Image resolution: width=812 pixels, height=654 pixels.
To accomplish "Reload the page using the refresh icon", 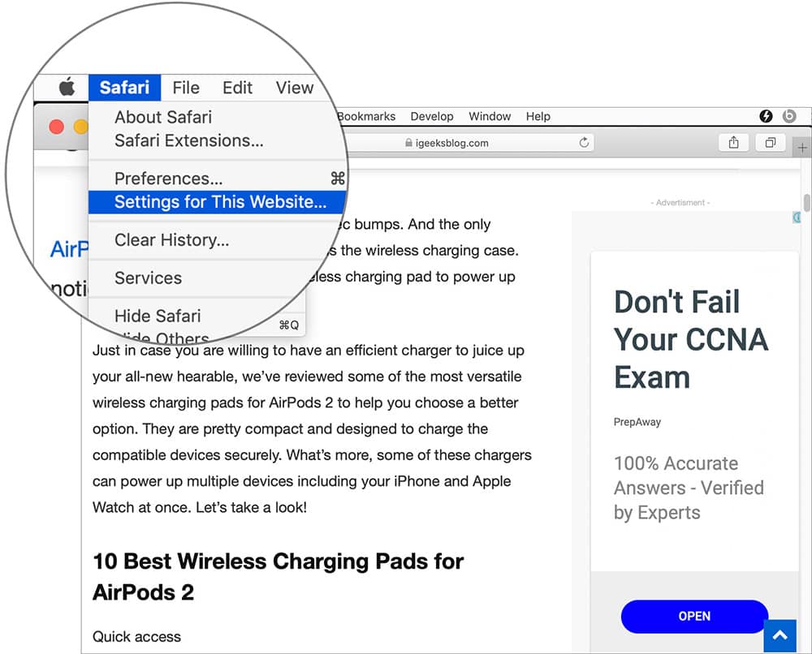I will [584, 142].
